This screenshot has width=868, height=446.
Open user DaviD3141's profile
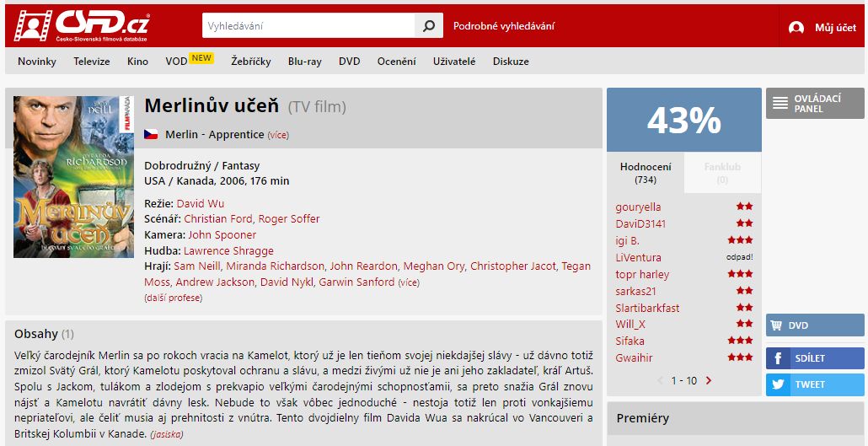pos(640,223)
